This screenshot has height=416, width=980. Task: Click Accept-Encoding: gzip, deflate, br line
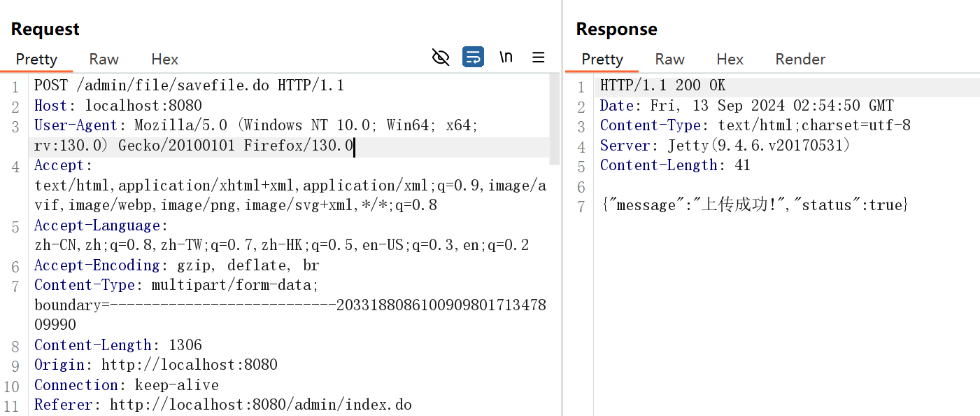click(x=177, y=265)
